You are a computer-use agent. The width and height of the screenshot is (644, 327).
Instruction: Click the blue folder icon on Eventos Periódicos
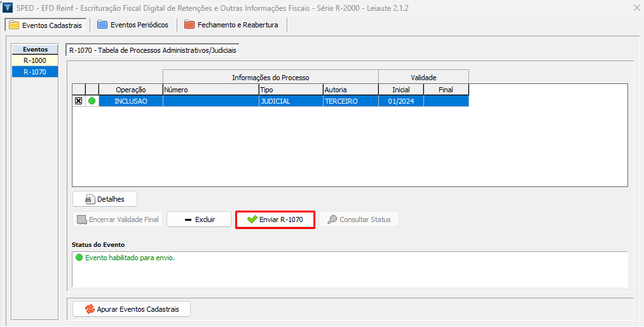pyautogui.click(x=102, y=25)
